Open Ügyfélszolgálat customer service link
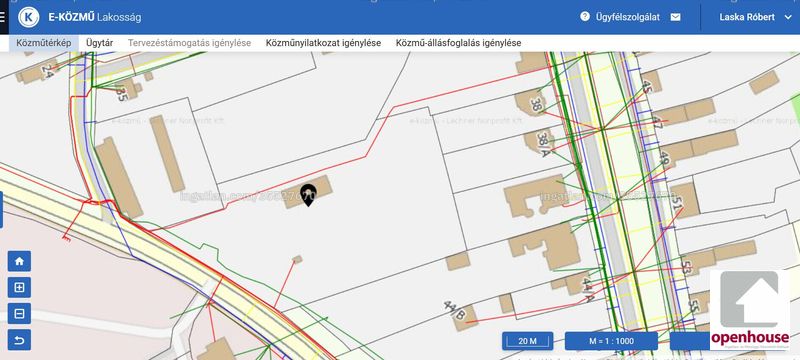Viewport: 800px width, 360px height. point(628,17)
